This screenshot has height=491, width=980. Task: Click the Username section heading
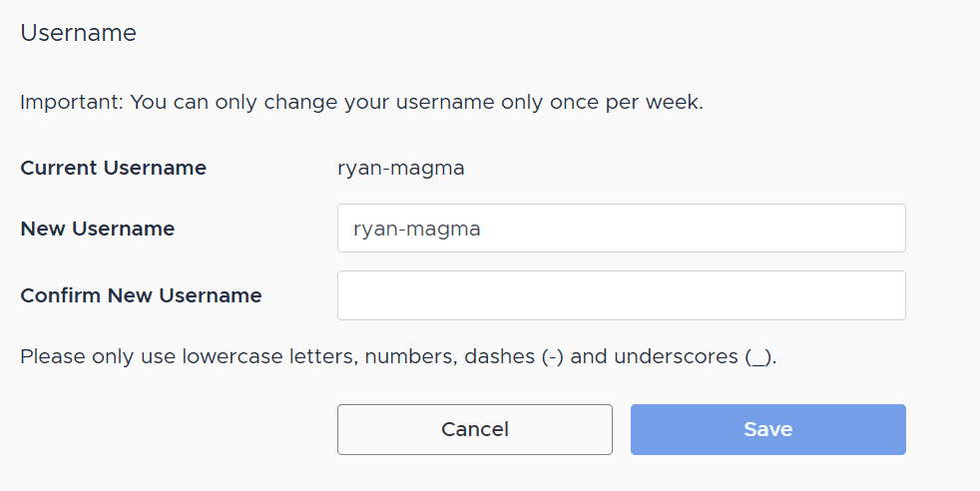(x=78, y=33)
